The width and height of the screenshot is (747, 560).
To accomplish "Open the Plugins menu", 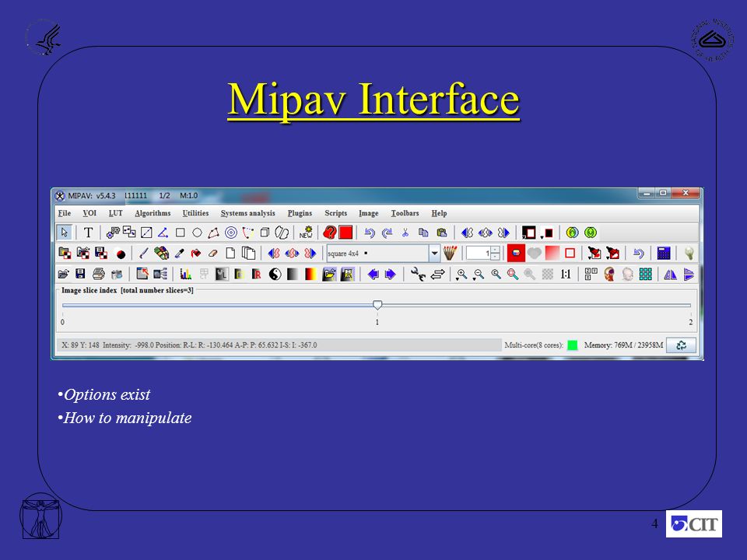I will coord(300,213).
